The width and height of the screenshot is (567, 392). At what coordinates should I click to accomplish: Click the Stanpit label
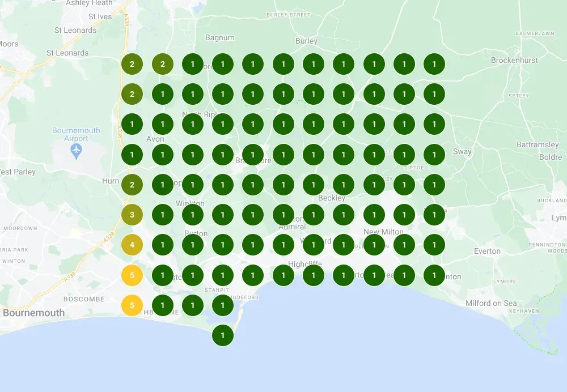(x=217, y=290)
